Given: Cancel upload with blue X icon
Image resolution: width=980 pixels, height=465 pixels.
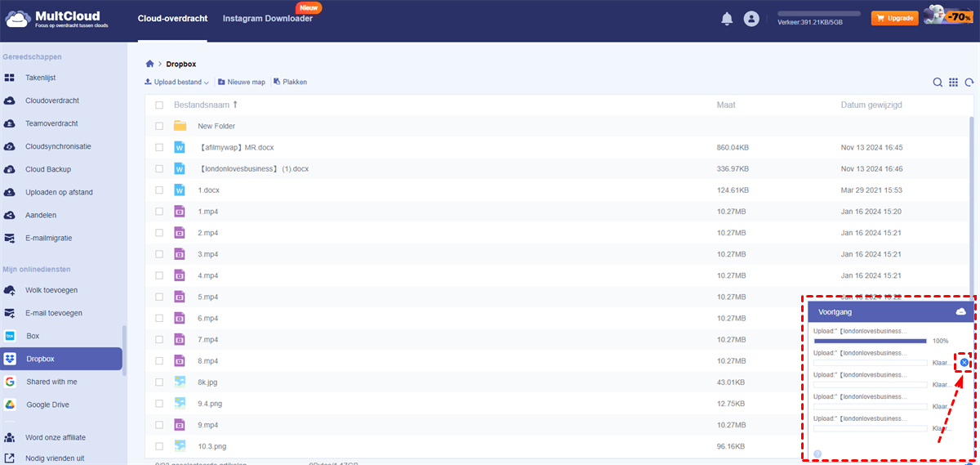Looking at the screenshot, I should pos(964,362).
